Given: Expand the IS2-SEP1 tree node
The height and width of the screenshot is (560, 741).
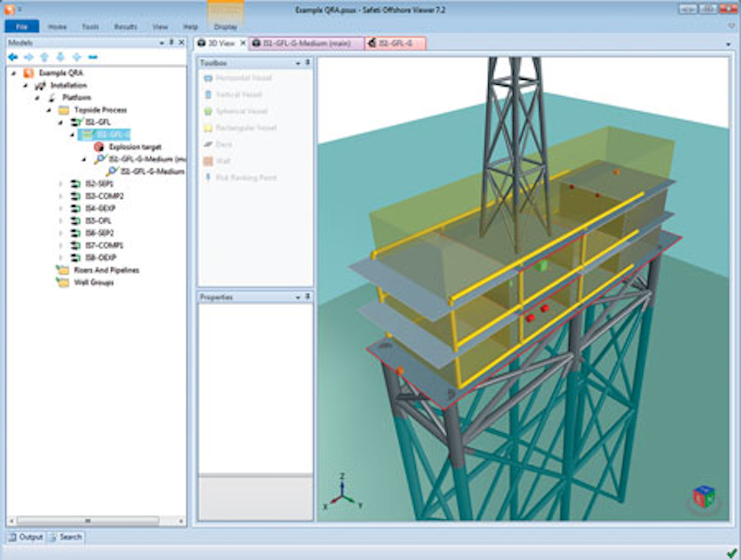Looking at the screenshot, I should (x=61, y=184).
